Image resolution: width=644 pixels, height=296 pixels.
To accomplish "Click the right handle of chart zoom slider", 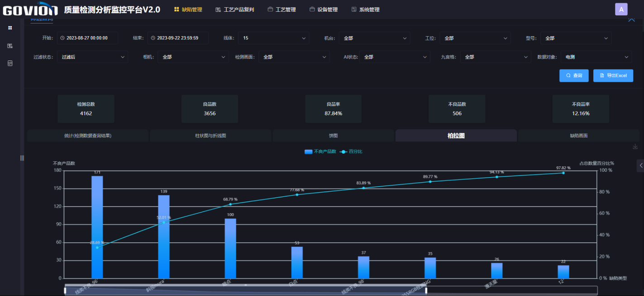I will (426, 291).
